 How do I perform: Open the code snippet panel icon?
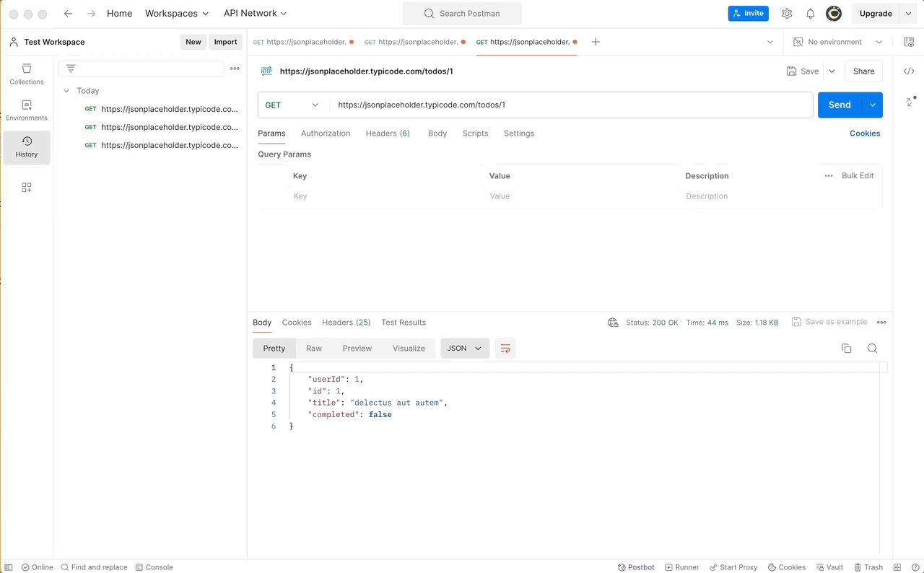tap(909, 71)
